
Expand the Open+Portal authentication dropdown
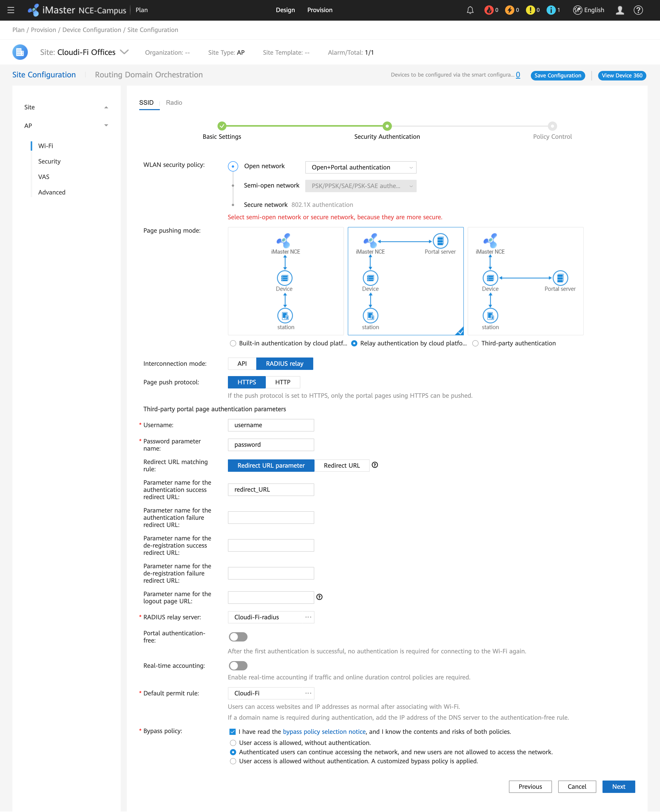pyautogui.click(x=360, y=167)
